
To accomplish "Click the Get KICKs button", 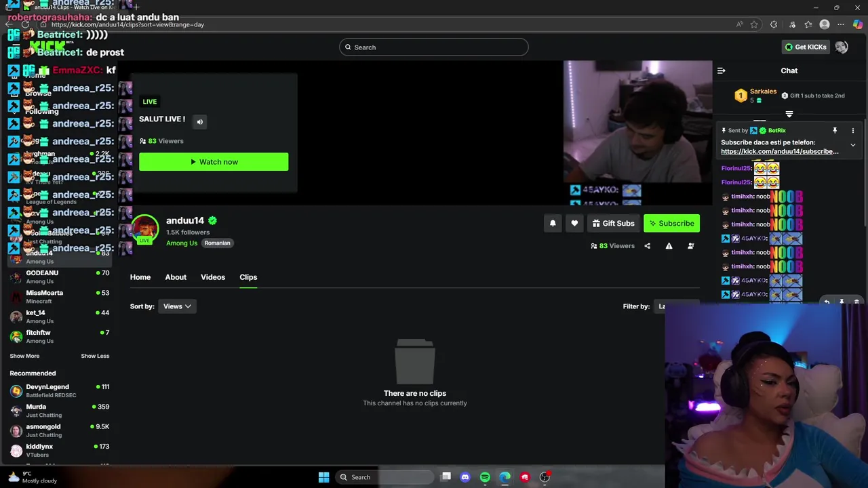I will click(x=806, y=47).
